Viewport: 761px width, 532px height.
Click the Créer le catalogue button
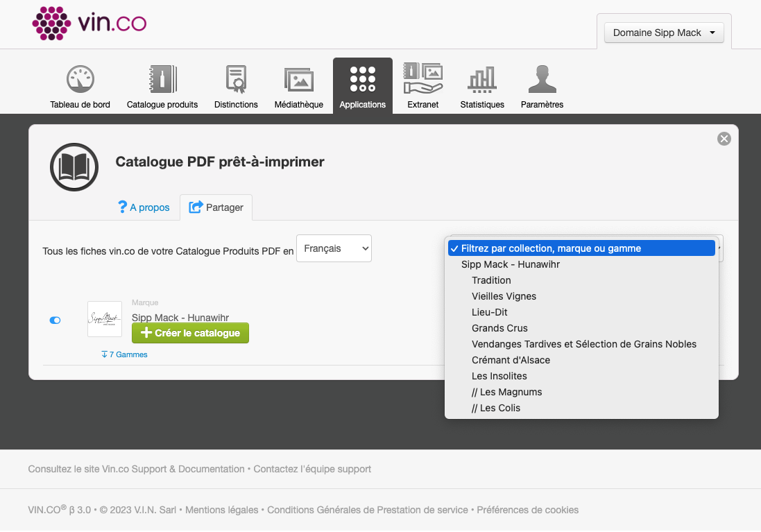[x=190, y=334]
